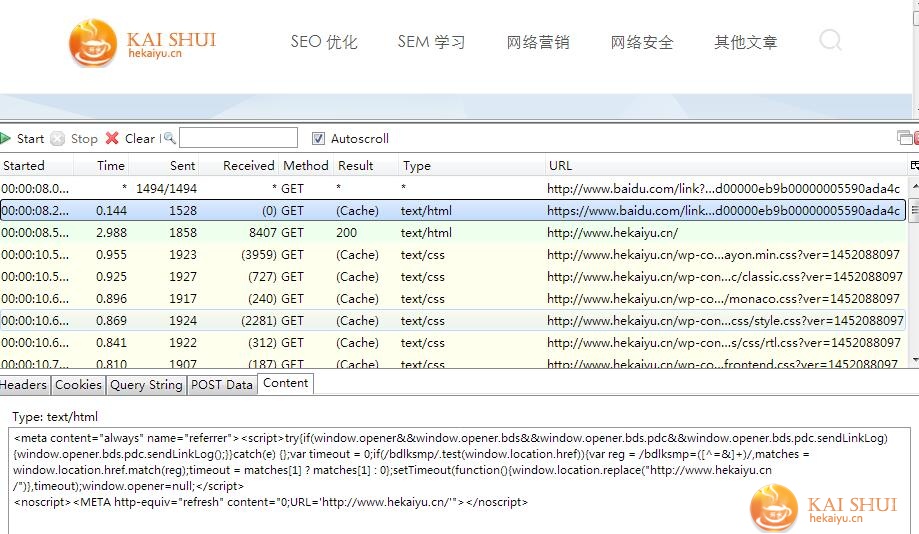Sort by the URL column header

726,165
